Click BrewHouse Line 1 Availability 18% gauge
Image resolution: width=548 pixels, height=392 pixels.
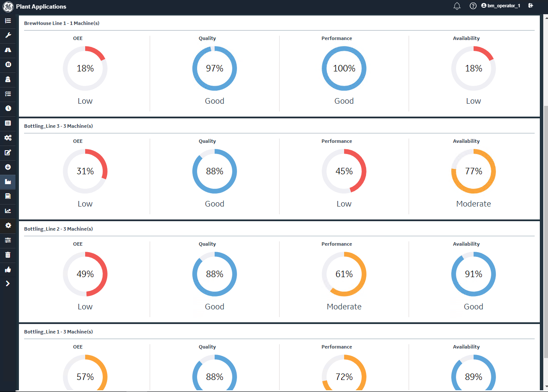[x=474, y=68]
